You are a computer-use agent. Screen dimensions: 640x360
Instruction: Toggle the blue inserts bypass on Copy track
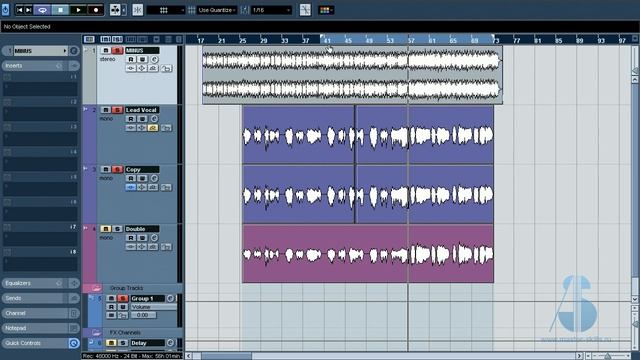pos(131,188)
